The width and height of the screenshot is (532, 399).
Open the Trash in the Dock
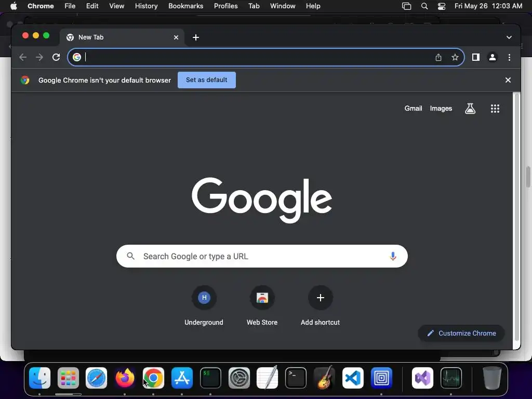coord(492,378)
